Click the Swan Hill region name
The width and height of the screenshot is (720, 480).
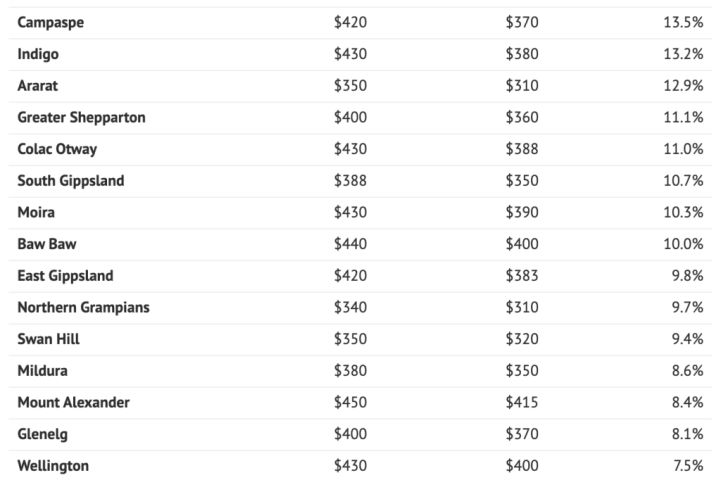click(x=48, y=339)
